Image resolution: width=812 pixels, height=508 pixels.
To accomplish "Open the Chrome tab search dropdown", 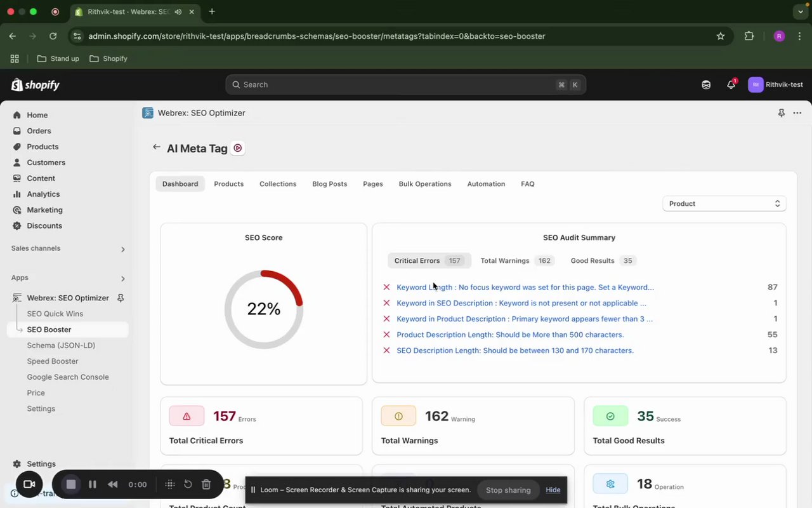I will pyautogui.click(x=801, y=11).
